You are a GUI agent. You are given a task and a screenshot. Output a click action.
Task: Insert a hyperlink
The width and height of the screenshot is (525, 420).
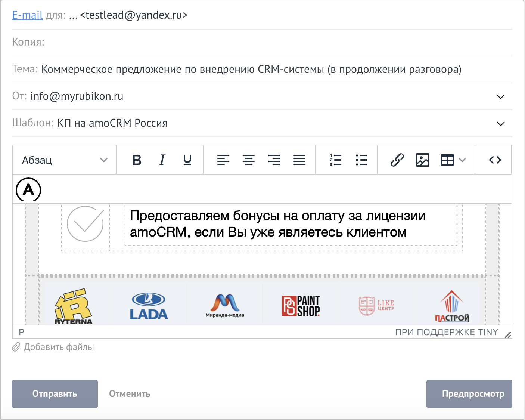[x=397, y=160]
